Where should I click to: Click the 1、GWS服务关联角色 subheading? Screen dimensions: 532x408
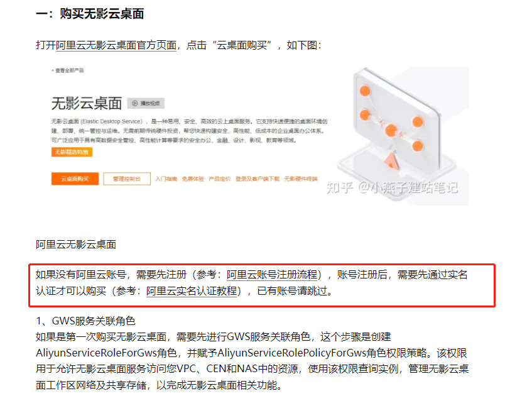85,321
